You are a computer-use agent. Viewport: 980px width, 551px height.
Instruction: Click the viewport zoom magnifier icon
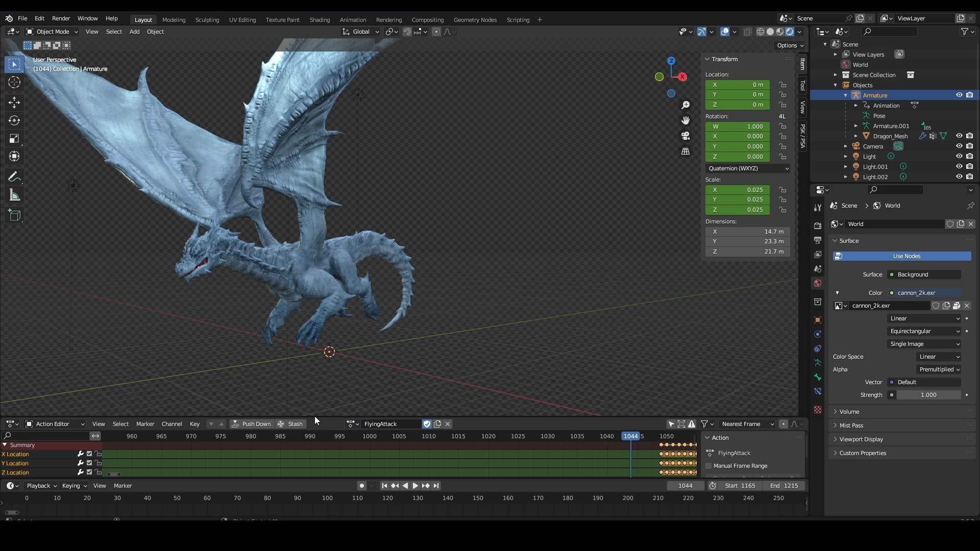[x=685, y=105]
